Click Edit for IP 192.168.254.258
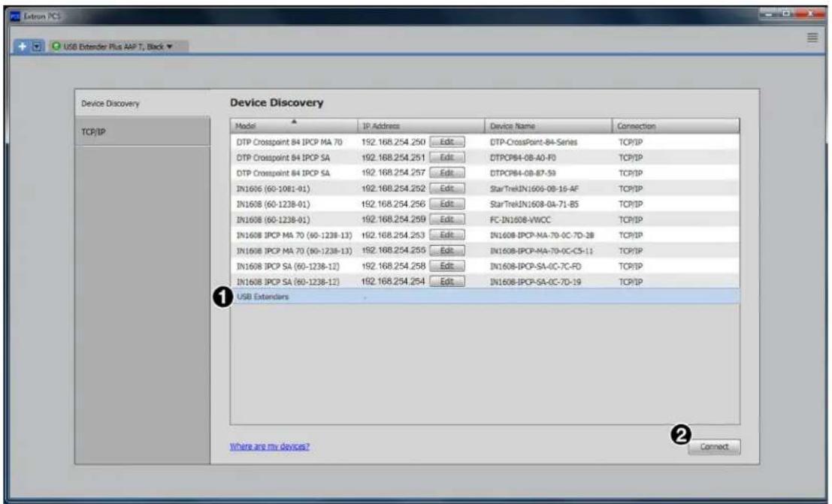The height and width of the screenshot is (504, 832). tap(447, 266)
